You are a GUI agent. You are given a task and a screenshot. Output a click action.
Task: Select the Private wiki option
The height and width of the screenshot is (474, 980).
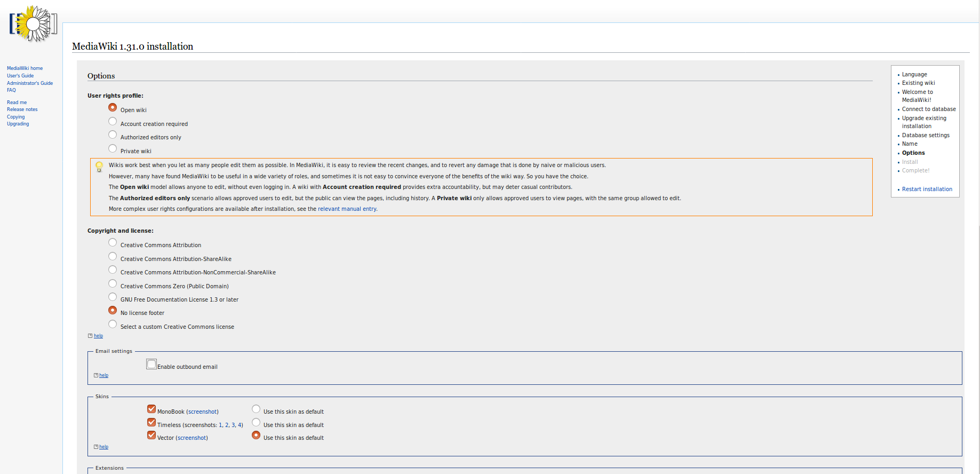pyautogui.click(x=113, y=148)
